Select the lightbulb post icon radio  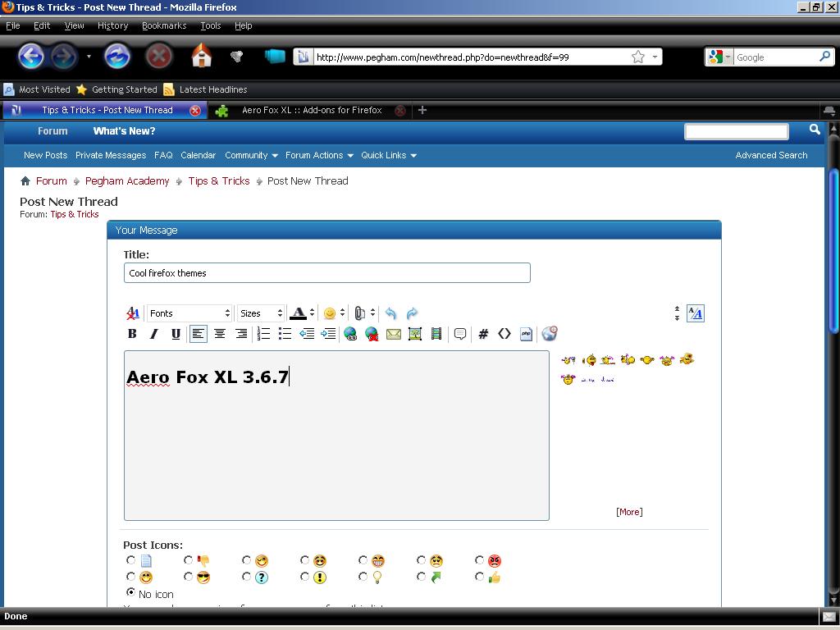point(363,577)
